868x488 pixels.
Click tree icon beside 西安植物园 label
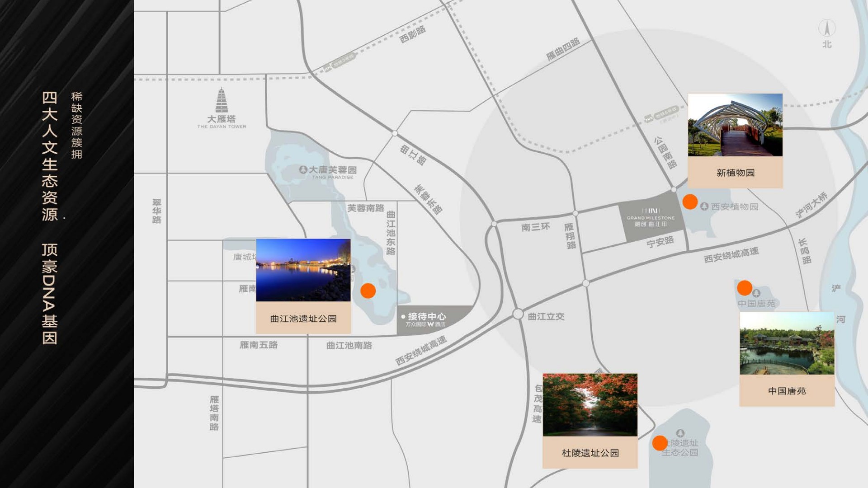tap(704, 206)
